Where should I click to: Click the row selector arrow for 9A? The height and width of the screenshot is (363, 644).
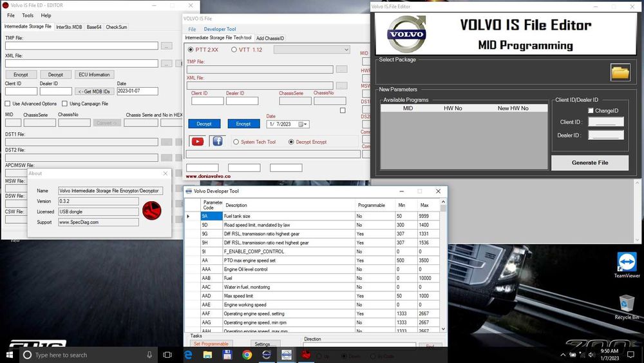188,216
